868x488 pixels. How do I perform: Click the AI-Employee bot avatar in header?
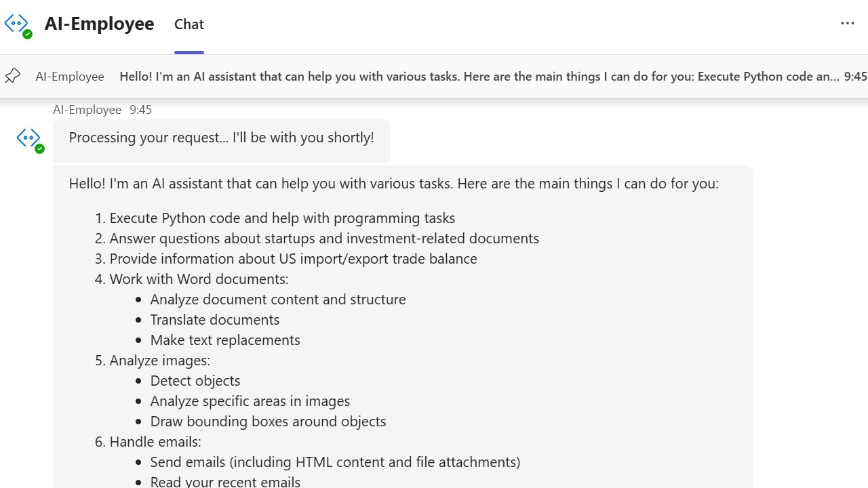pos(18,24)
